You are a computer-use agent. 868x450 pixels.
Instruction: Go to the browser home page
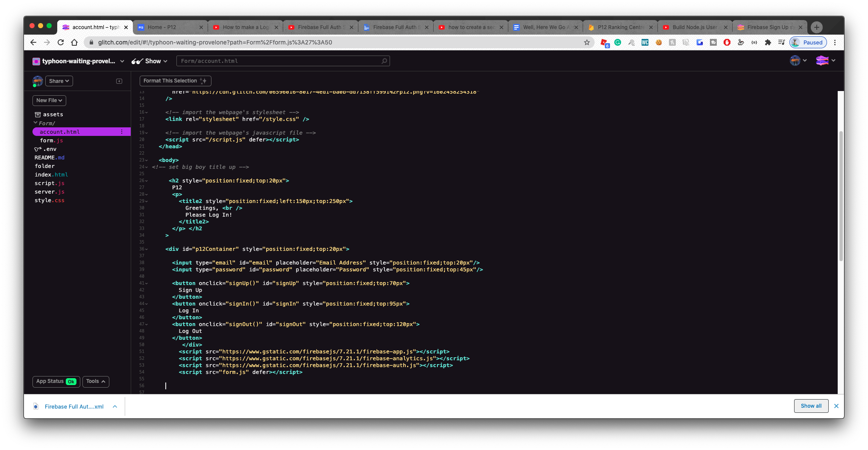pos(74,42)
